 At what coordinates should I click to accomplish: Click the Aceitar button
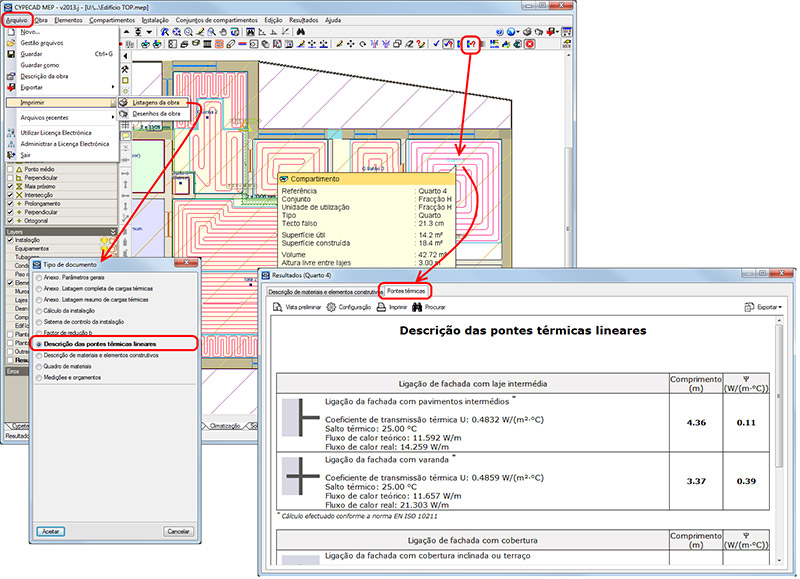click(50, 531)
